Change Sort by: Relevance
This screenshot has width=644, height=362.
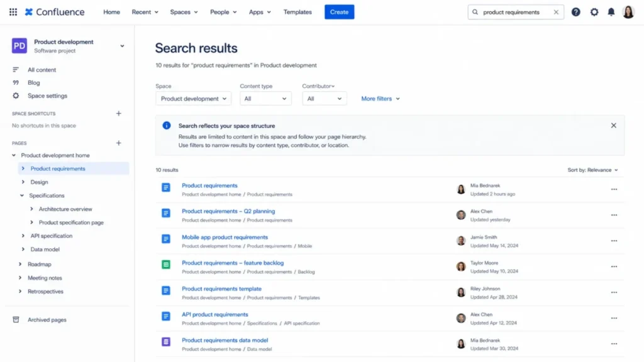click(592, 170)
